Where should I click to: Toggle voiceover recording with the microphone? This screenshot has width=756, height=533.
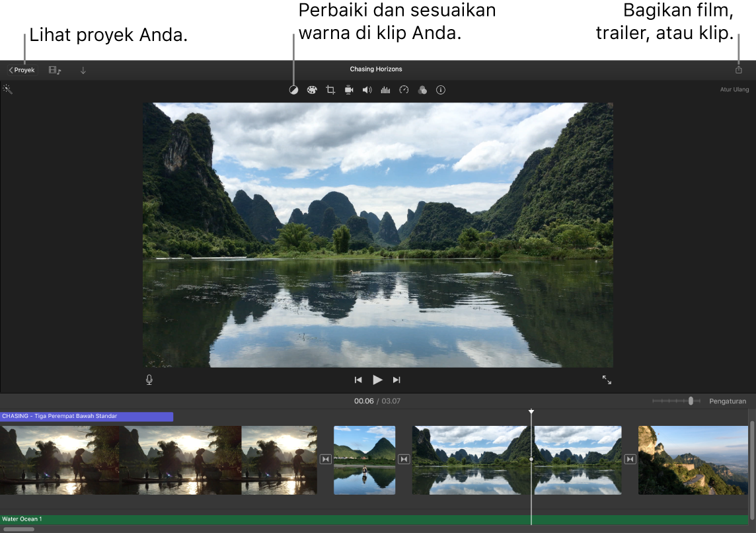point(149,380)
